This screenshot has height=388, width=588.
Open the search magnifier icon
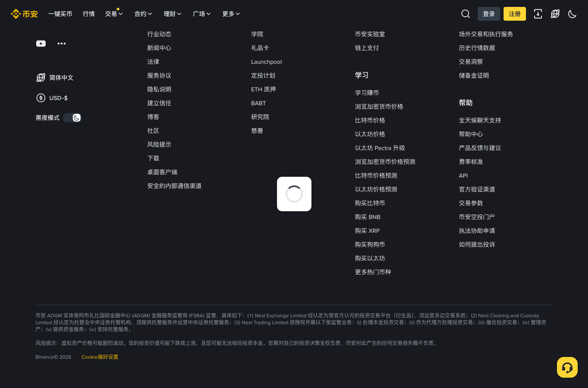466,14
